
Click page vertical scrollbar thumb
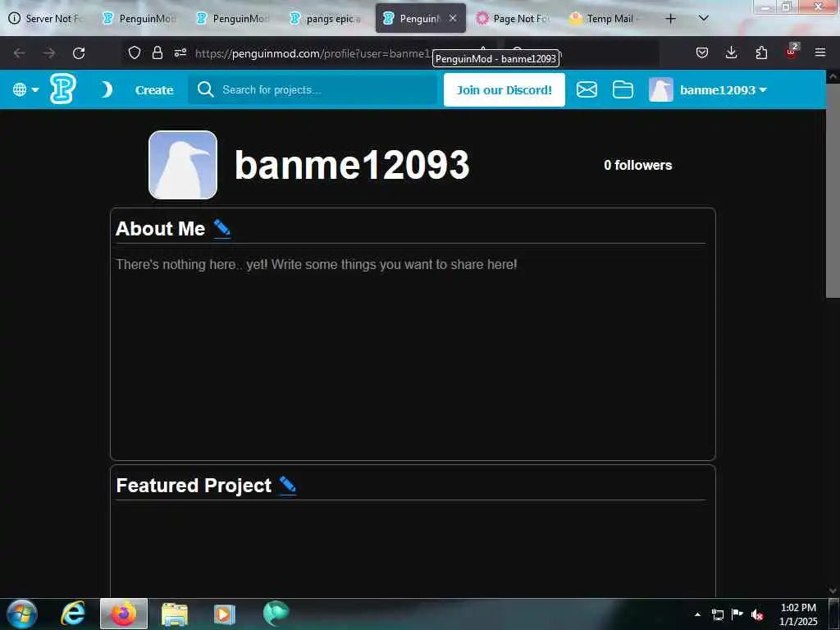coord(833,190)
